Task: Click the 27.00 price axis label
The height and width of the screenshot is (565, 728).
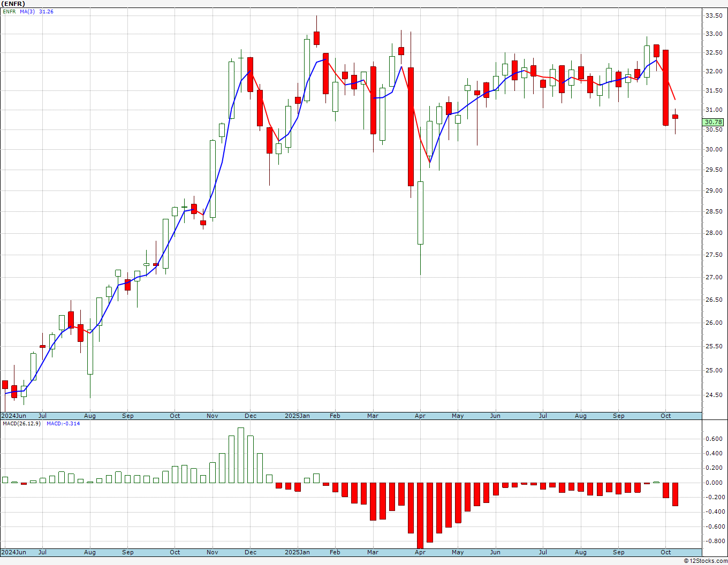Action: pyautogui.click(x=714, y=277)
